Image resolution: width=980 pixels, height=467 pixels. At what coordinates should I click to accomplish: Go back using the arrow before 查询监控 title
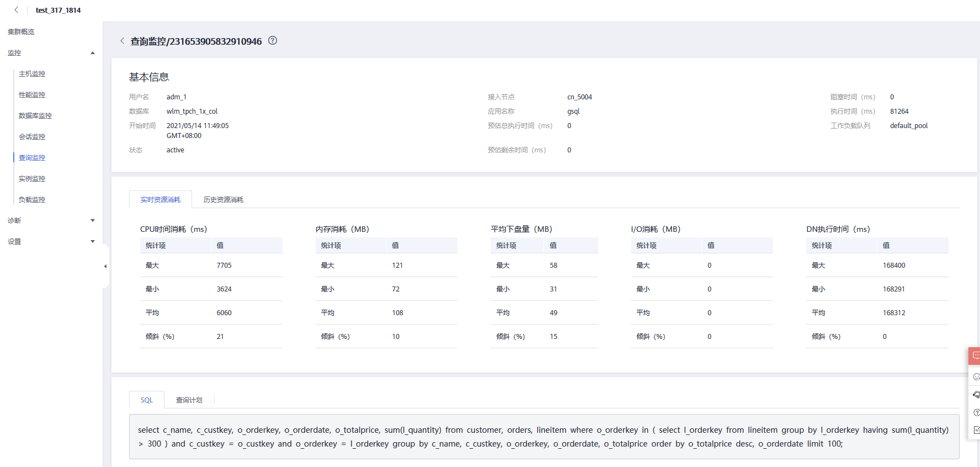pyautogui.click(x=122, y=41)
